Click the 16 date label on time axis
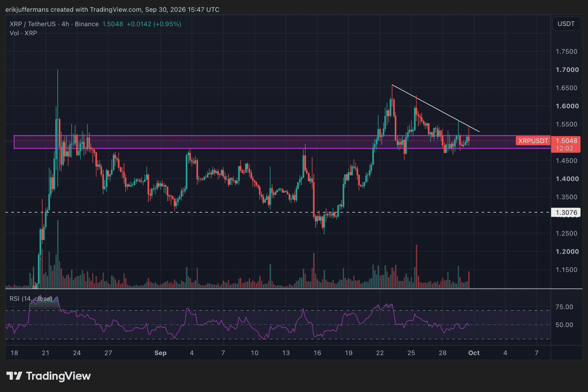588x392 pixels. [317, 353]
